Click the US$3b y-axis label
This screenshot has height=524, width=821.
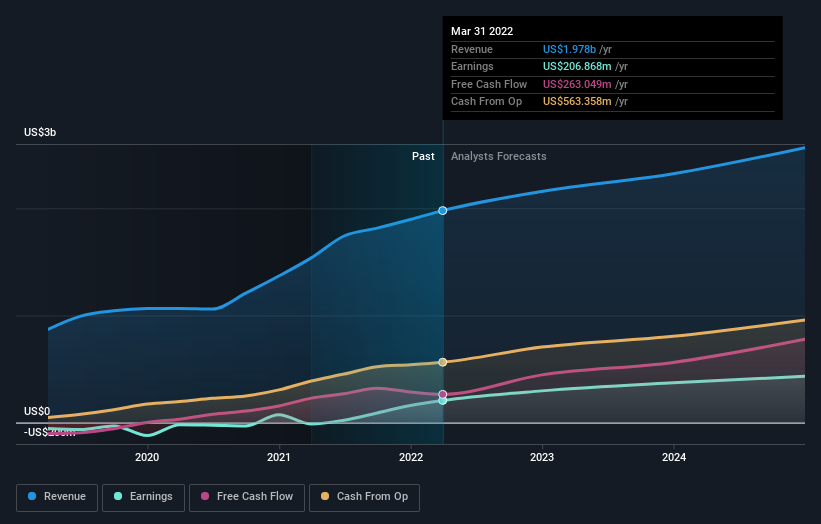(40, 132)
